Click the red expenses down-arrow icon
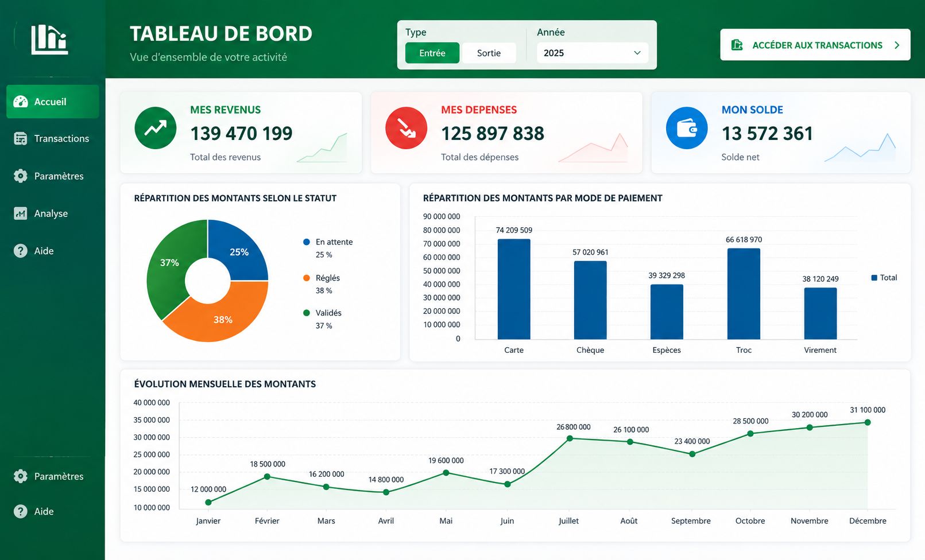Image resolution: width=925 pixels, height=560 pixels. 407,128
